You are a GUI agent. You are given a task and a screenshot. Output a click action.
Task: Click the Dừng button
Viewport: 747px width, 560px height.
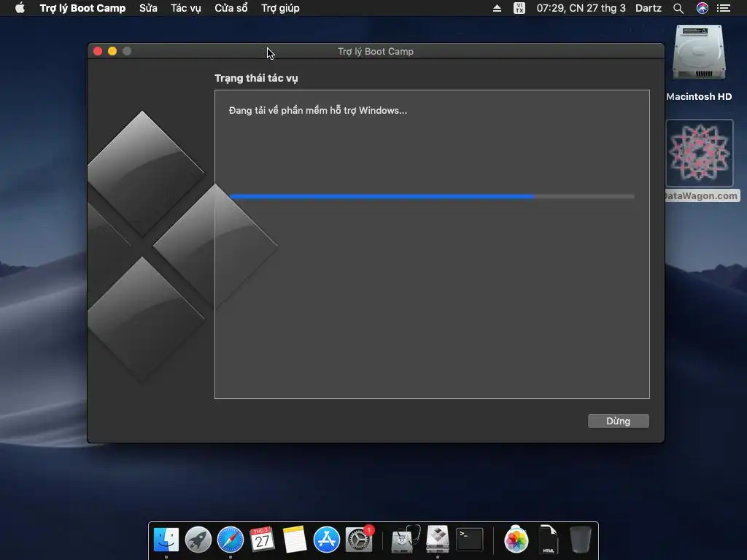619,421
